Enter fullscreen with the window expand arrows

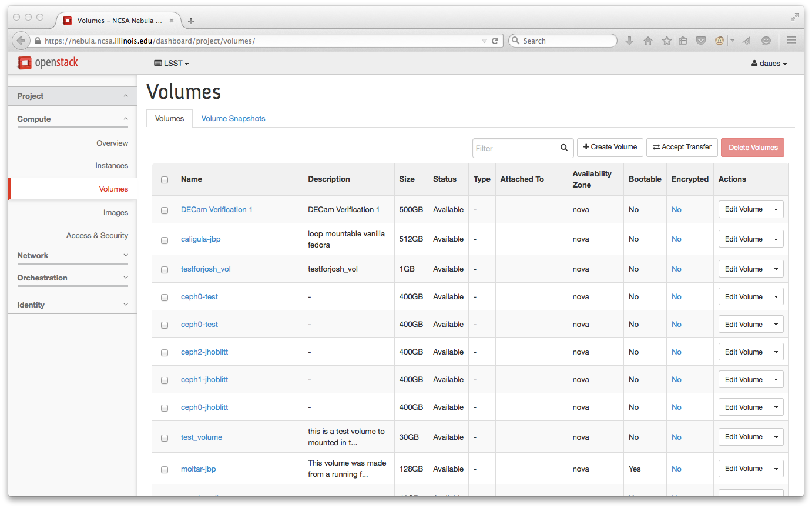tap(794, 17)
